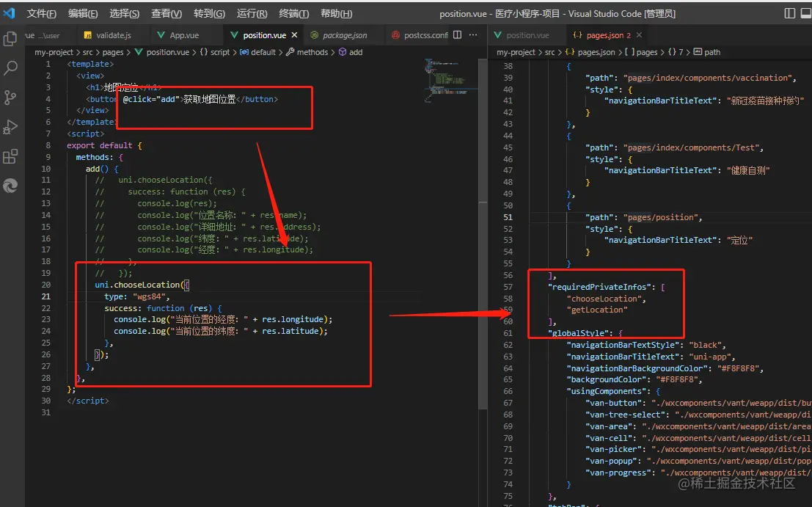Split the left editor group
This screenshot has height=507, width=812.
(x=458, y=34)
